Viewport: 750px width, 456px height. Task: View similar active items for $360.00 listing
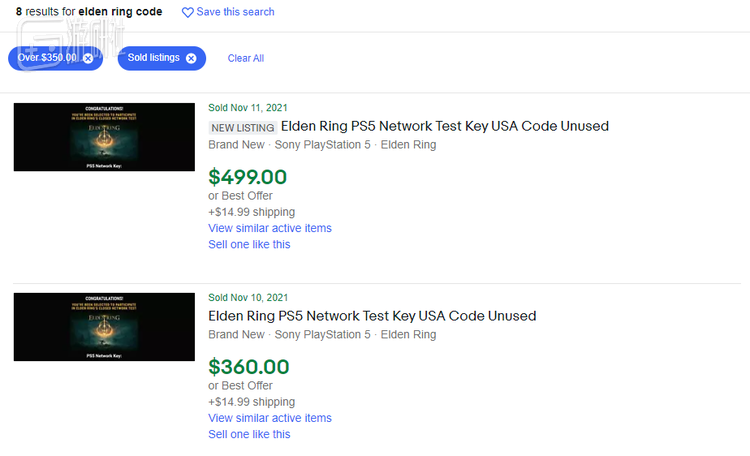(x=270, y=418)
